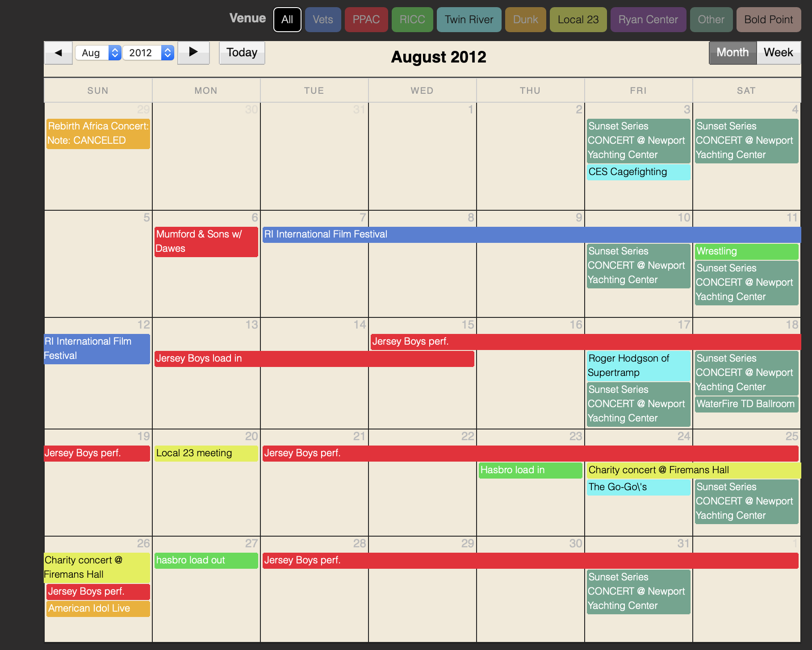The image size is (812, 650).
Task: Switch to Week view
Action: coord(778,53)
